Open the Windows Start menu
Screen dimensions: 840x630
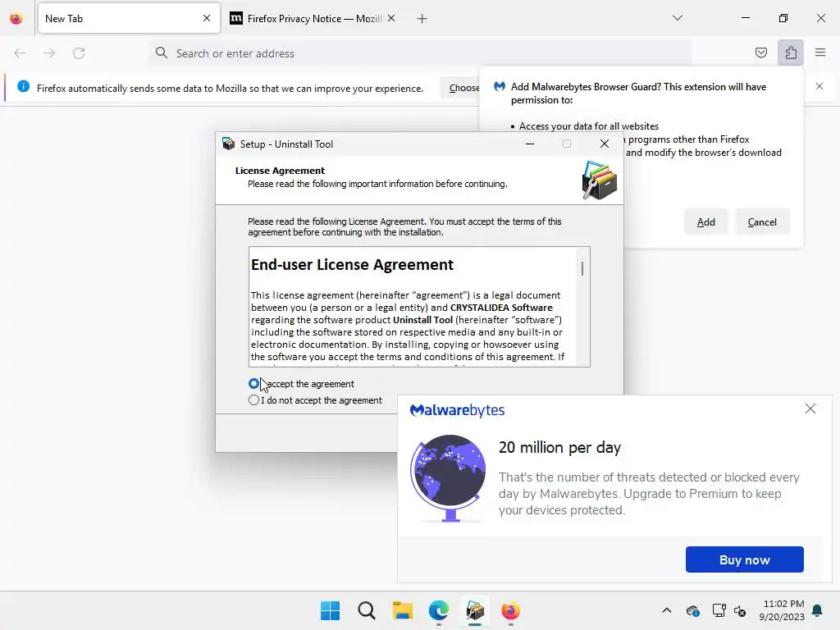click(330, 610)
